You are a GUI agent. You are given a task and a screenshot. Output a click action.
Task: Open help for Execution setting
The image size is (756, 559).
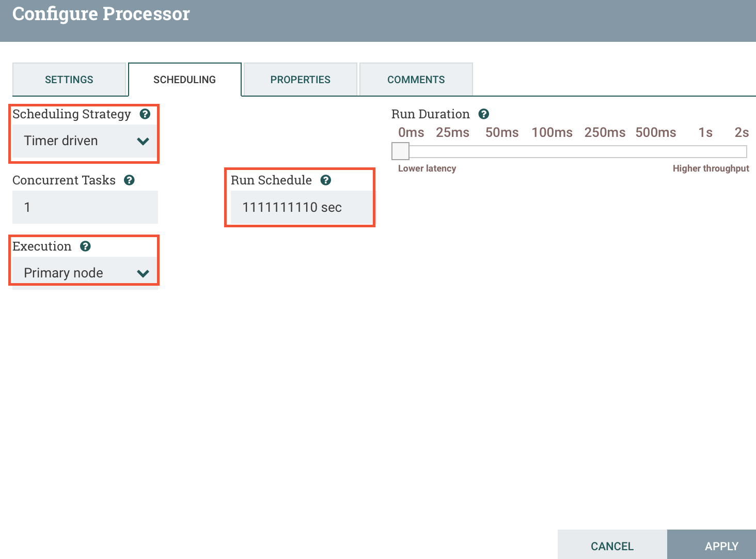86,246
